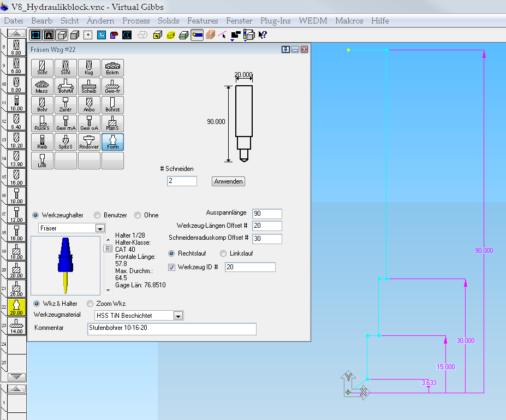Select the Bohr drill tool type
The image size is (506, 420).
(42, 105)
